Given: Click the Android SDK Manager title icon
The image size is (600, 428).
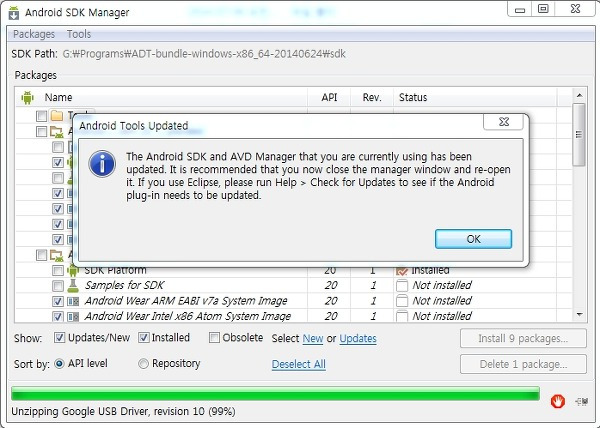Looking at the screenshot, I should click(x=14, y=13).
